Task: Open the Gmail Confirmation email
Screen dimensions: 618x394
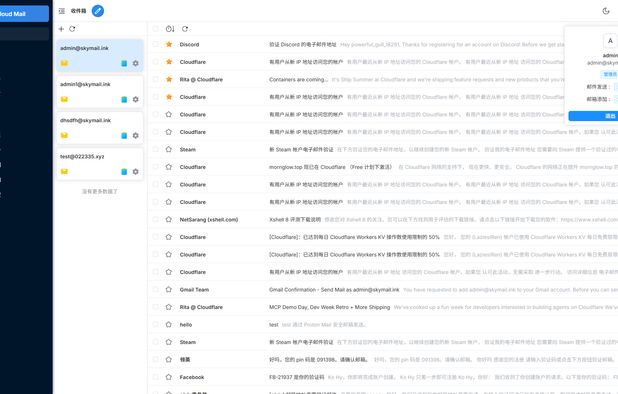Action: point(383,290)
